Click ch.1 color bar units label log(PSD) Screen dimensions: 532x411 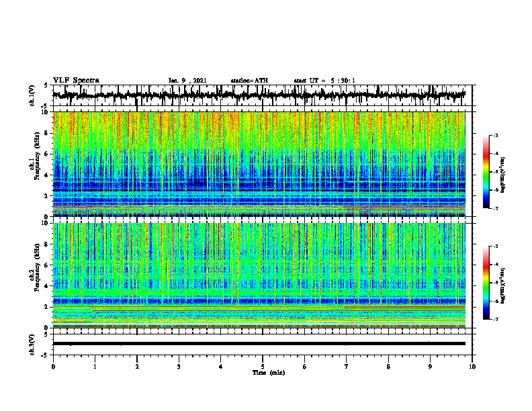(503, 175)
